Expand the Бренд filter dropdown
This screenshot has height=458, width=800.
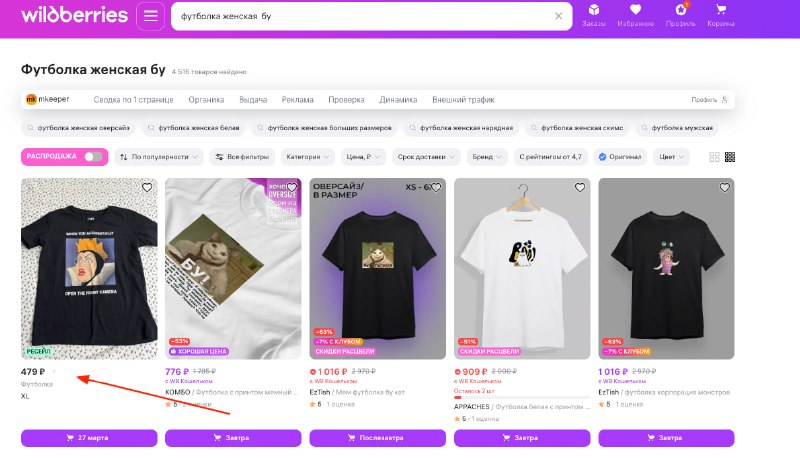click(x=487, y=157)
